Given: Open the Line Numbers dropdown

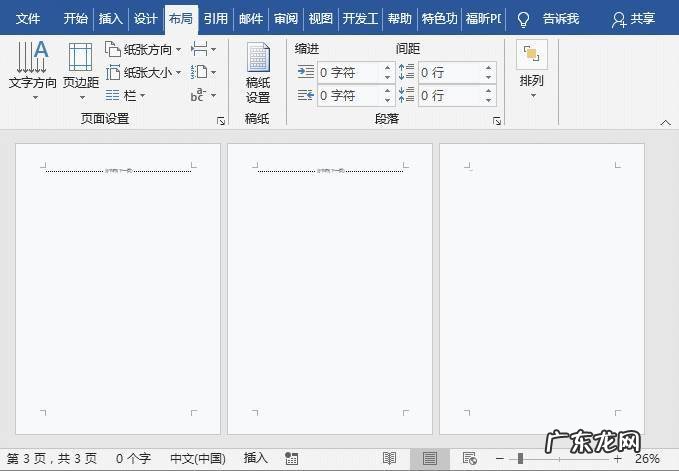Looking at the screenshot, I should (x=204, y=72).
